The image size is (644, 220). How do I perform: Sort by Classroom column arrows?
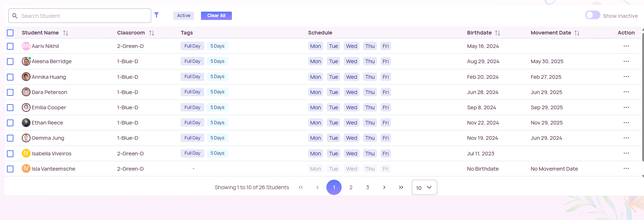152,33
